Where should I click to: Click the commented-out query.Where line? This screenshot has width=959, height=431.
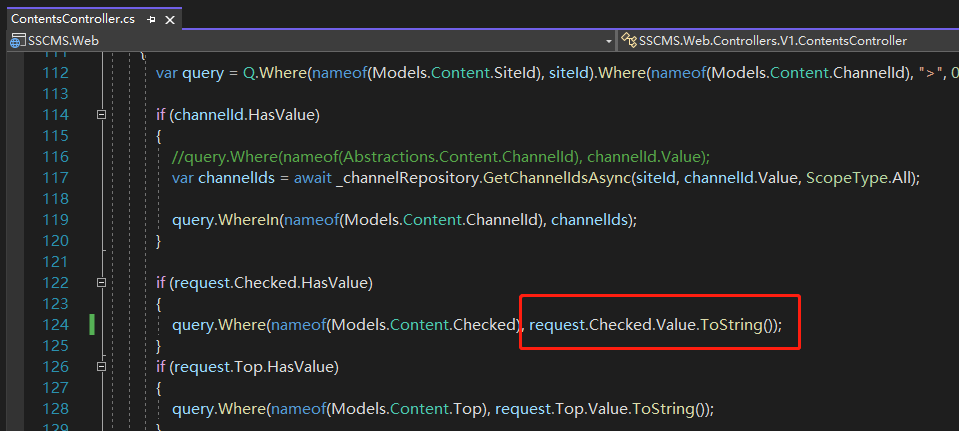[x=441, y=157]
